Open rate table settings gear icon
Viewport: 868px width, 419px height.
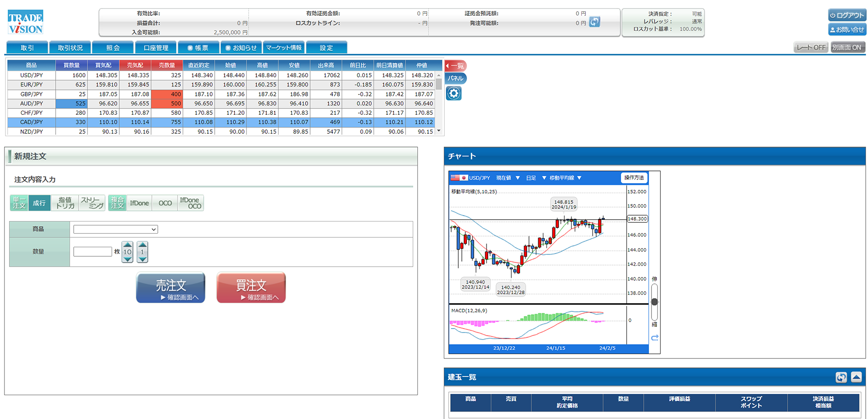[453, 94]
